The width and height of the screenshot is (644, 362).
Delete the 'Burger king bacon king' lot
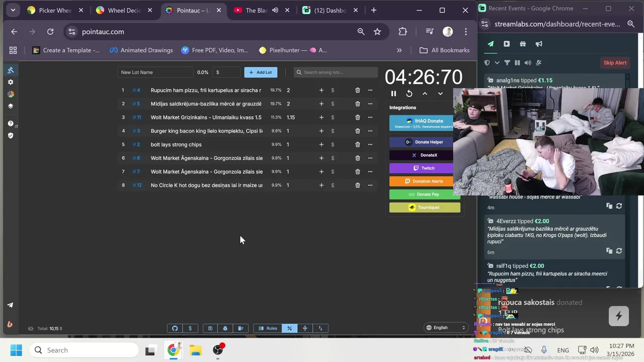click(358, 131)
